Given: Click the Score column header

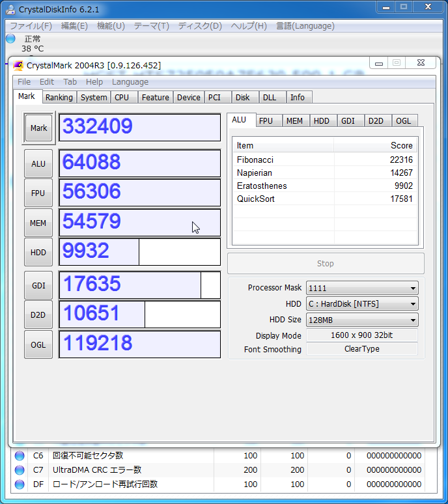Looking at the screenshot, I should [375, 146].
